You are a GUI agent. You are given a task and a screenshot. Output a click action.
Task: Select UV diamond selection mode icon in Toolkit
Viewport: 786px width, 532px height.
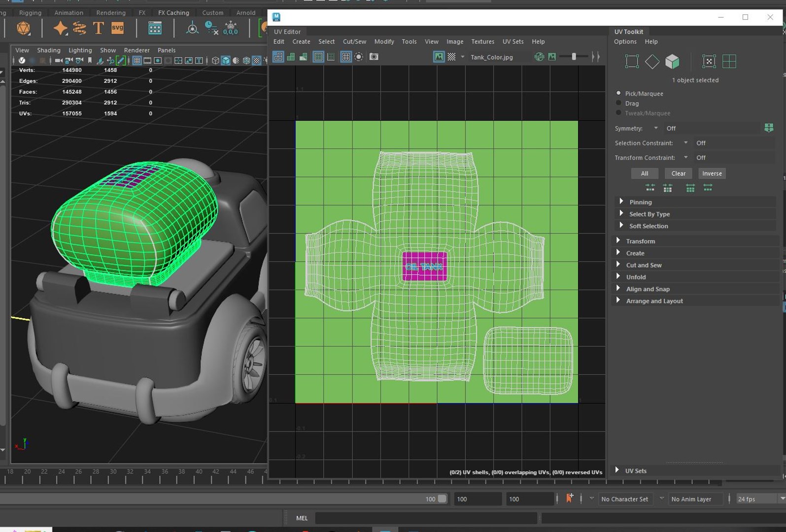[652, 62]
